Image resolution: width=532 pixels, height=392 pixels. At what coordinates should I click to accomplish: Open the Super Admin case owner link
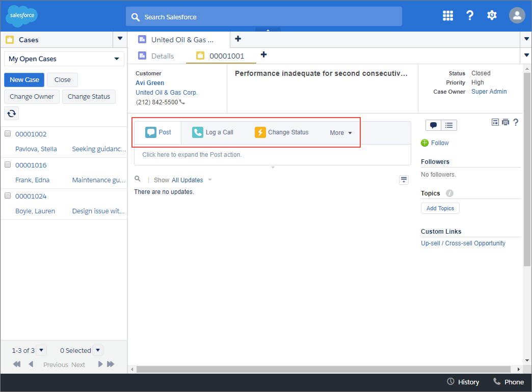[x=489, y=92]
